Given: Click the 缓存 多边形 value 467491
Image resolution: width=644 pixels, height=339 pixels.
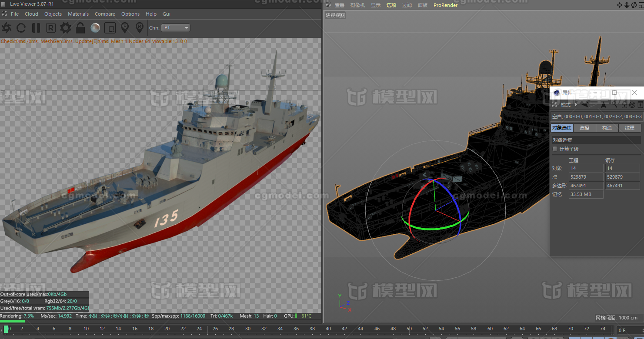Looking at the screenshot, I should coord(622,186).
